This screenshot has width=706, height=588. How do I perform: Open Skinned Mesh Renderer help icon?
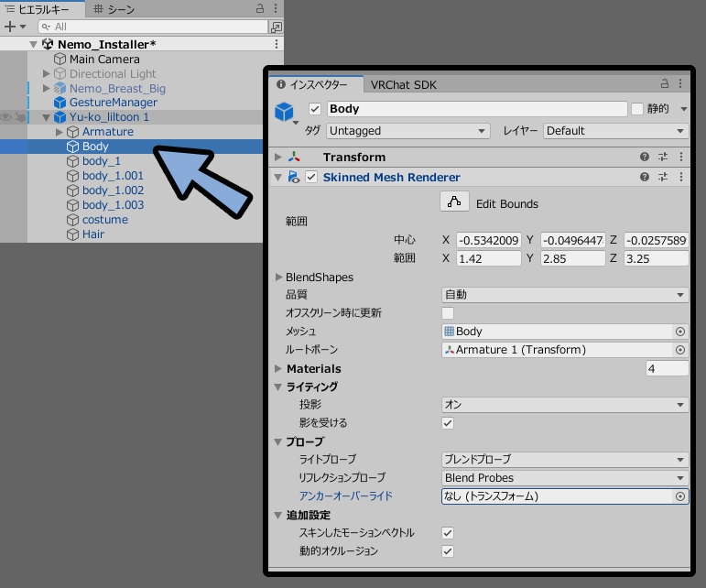coord(645,177)
